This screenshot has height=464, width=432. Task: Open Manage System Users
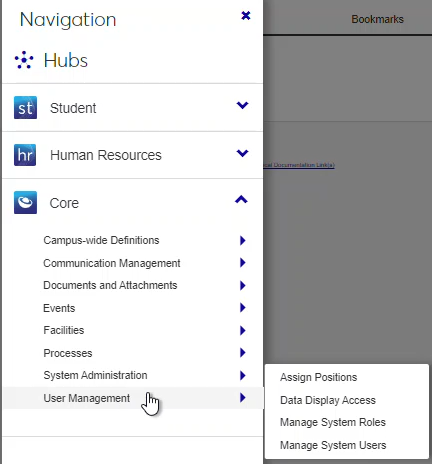pos(333,445)
